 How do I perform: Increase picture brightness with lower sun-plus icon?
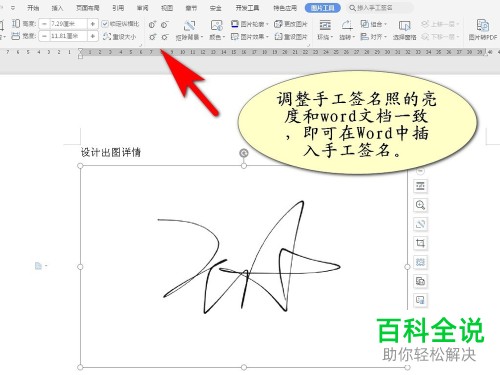click(152, 37)
